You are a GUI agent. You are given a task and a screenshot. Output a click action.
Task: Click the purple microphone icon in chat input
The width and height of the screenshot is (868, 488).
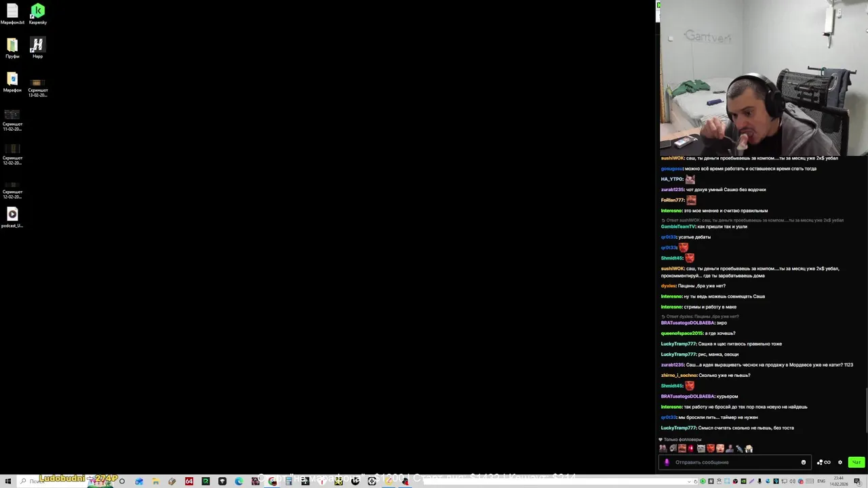point(667,462)
